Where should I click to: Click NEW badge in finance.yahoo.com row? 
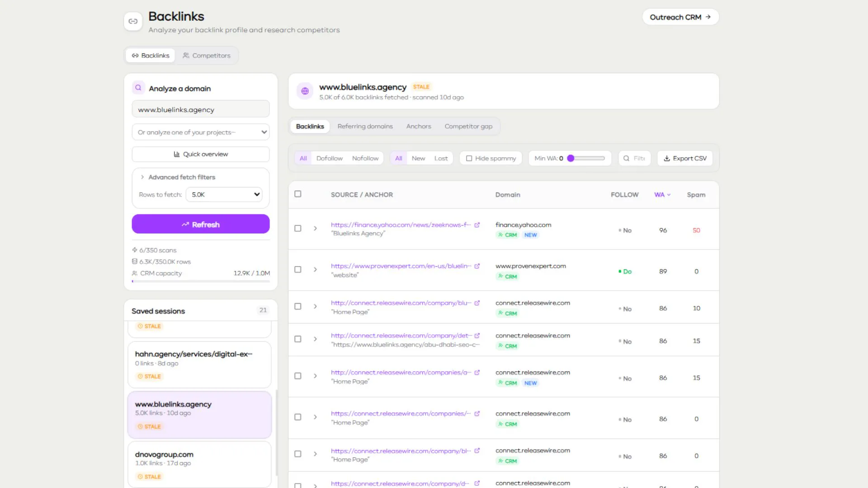tap(531, 235)
